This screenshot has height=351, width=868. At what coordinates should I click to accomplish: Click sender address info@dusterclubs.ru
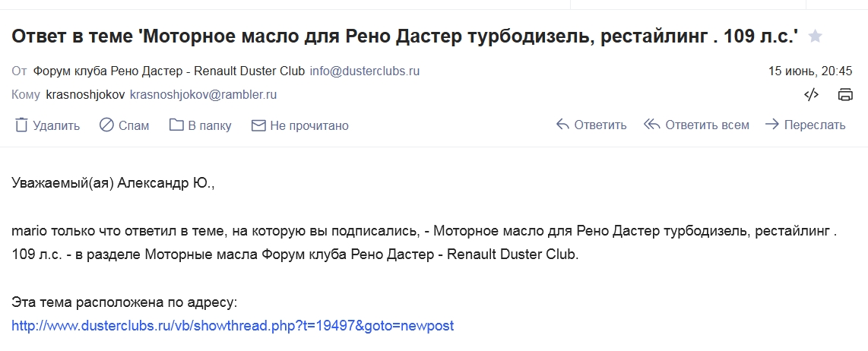pyautogui.click(x=364, y=71)
